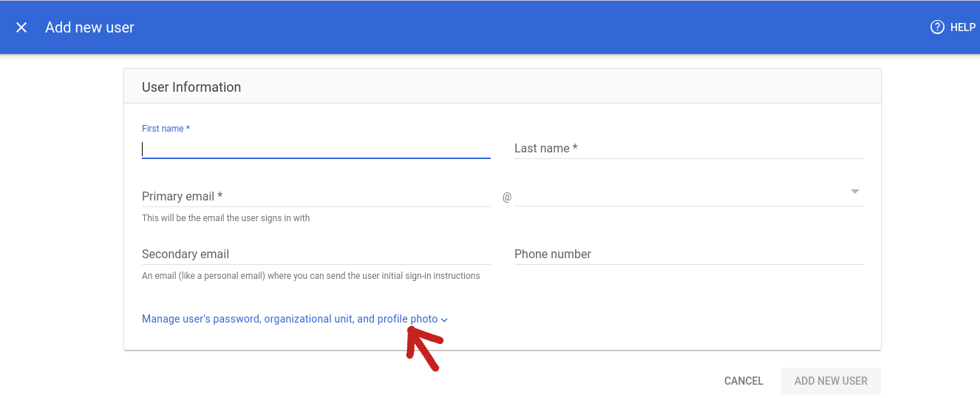Close the Add new user panel
This screenshot has height=398, width=980.
pyautogui.click(x=21, y=27)
